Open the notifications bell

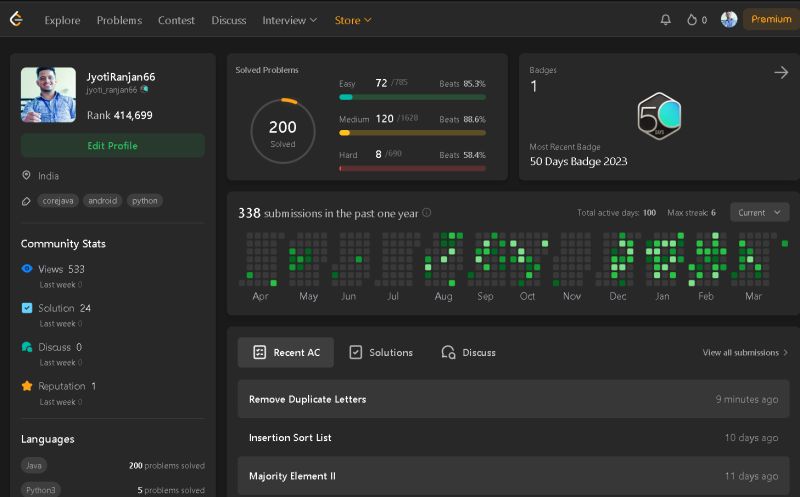pos(665,20)
